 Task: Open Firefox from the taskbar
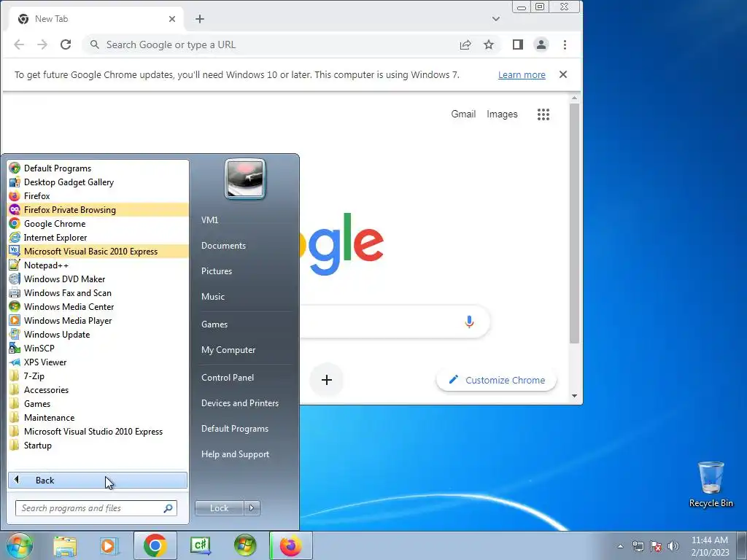(x=290, y=545)
